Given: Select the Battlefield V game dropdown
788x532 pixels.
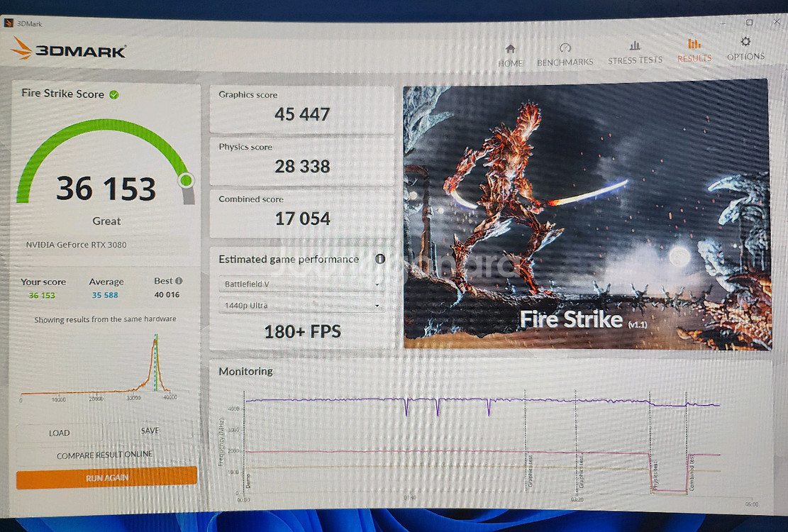Looking at the screenshot, I should click(x=301, y=284).
